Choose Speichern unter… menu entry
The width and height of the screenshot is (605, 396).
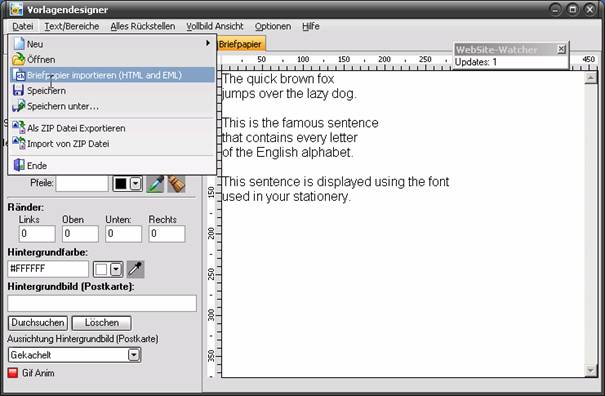coord(112,106)
